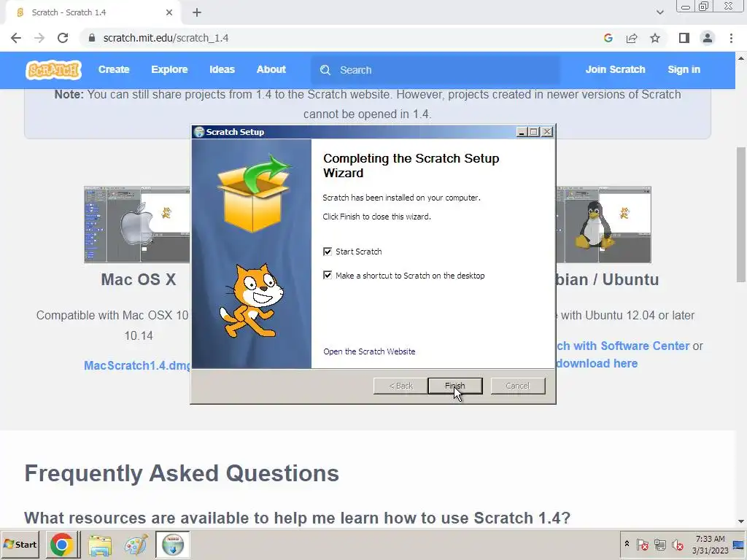The width and height of the screenshot is (747, 560).
Task: Click the download here link
Action: pyautogui.click(x=597, y=363)
